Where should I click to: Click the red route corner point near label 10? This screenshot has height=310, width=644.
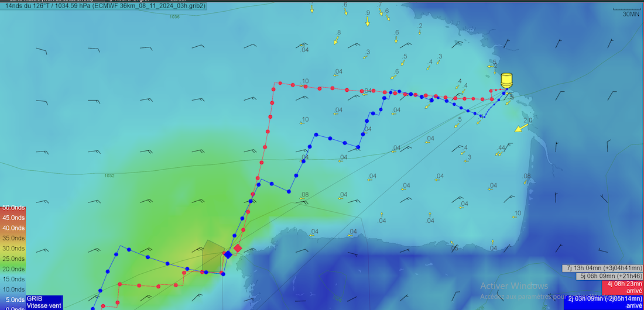pyautogui.click(x=273, y=89)
